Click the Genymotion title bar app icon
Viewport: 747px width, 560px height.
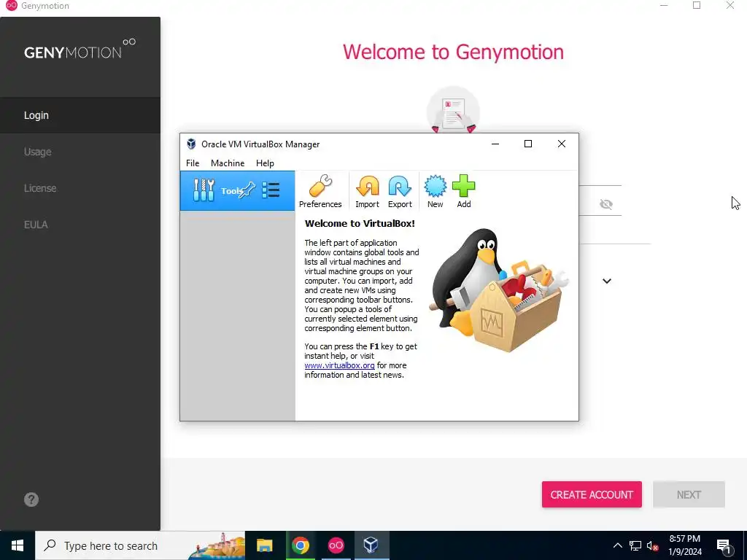coord(12,6)
